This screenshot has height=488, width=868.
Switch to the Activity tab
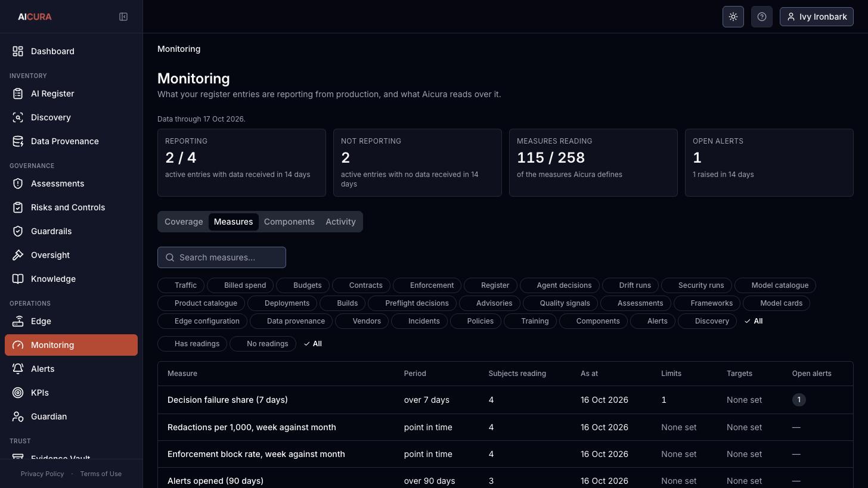340,222
